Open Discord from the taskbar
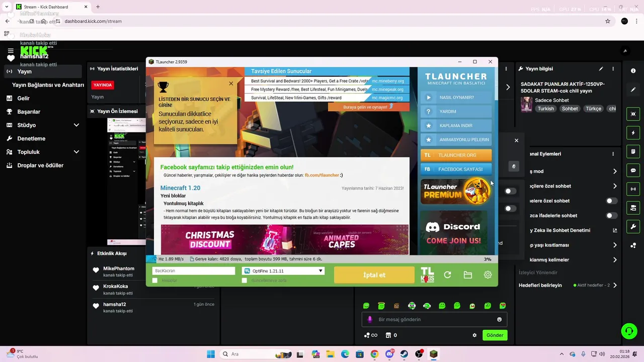 coord(389,354)
